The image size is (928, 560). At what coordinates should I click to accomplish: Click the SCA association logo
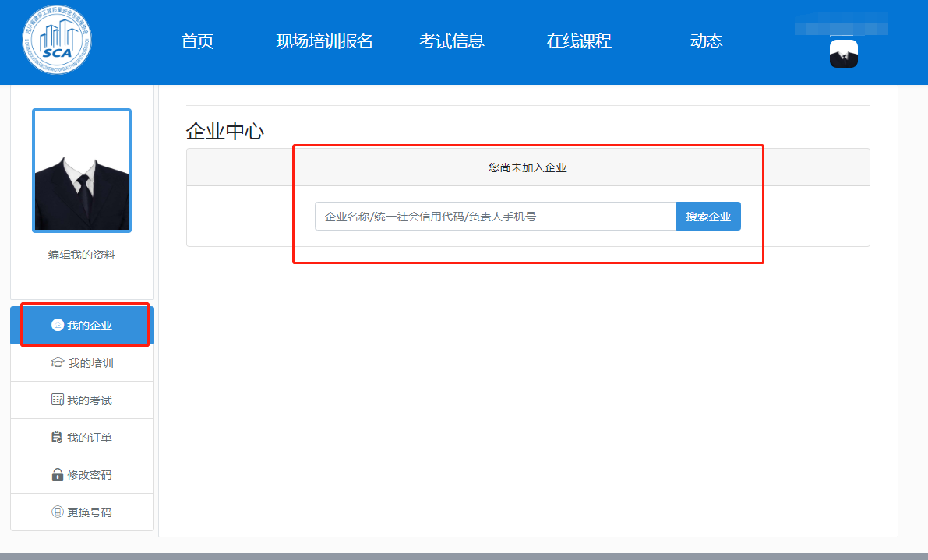click(56, 41)
